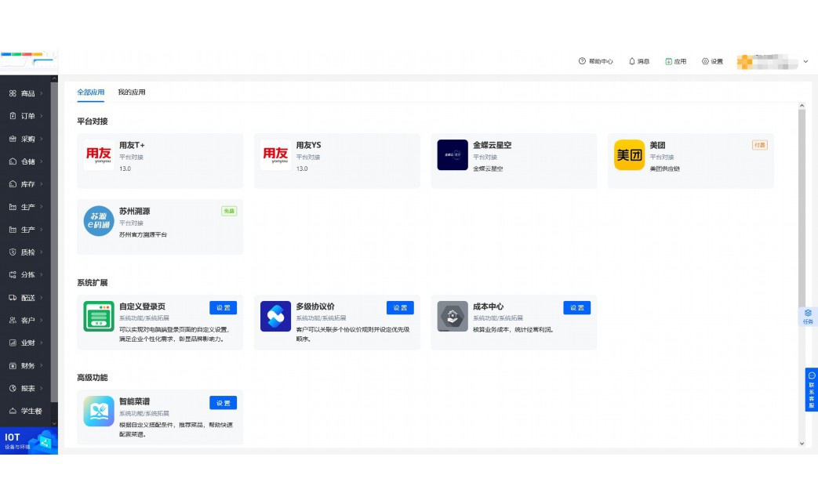The image size is (818, 504).
Task: Open the 消息 notification bell icon
Action: [x=637, y=61]
